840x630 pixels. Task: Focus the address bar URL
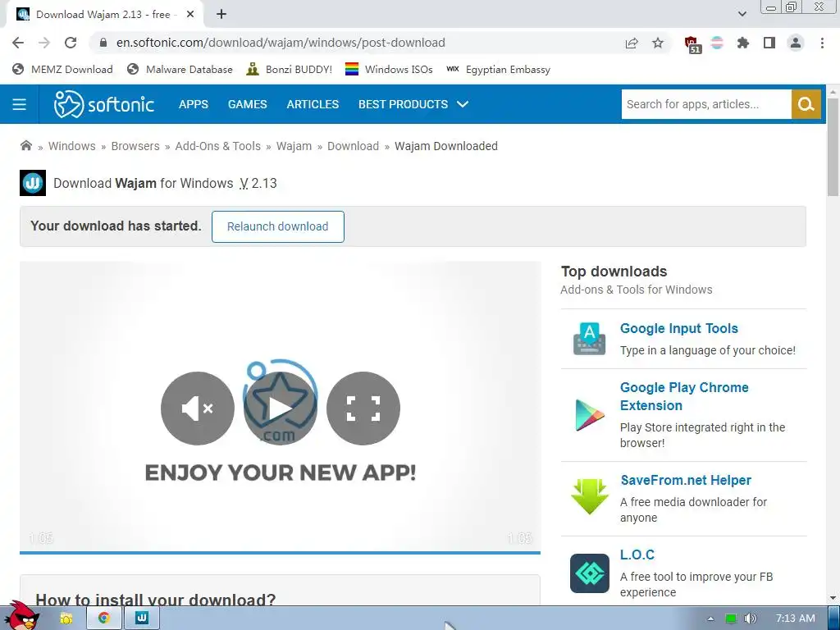pos(281,43)
